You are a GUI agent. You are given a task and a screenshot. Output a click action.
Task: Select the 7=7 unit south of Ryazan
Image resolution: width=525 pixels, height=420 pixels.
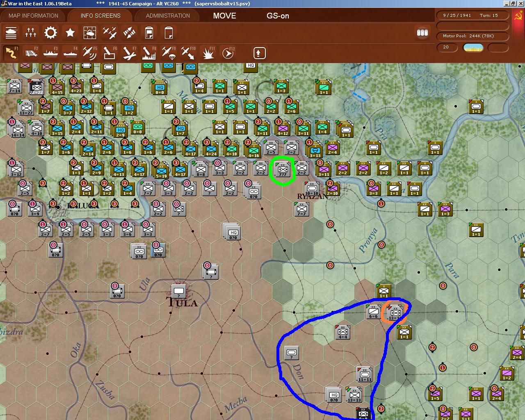tap(302, 209)
